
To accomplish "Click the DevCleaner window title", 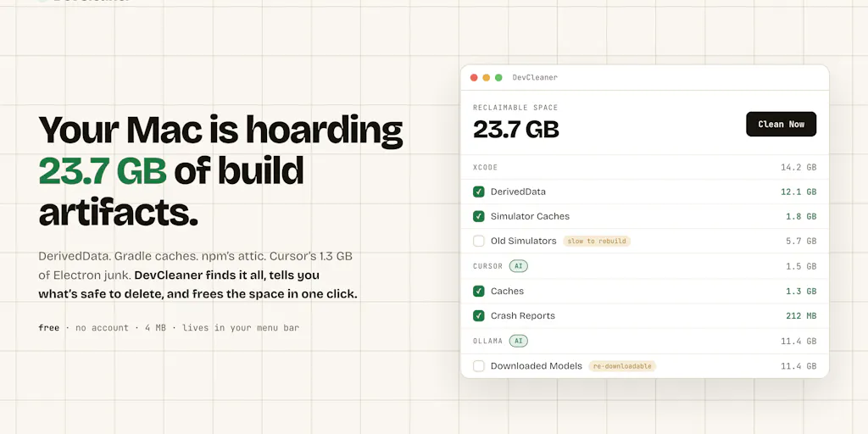I will click(x=535, y=77).
